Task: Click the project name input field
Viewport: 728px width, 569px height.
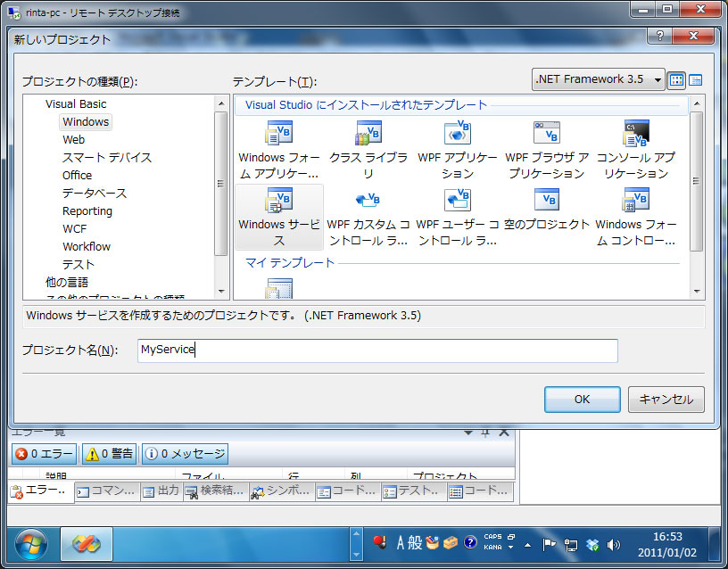Action: click(377, 350)
